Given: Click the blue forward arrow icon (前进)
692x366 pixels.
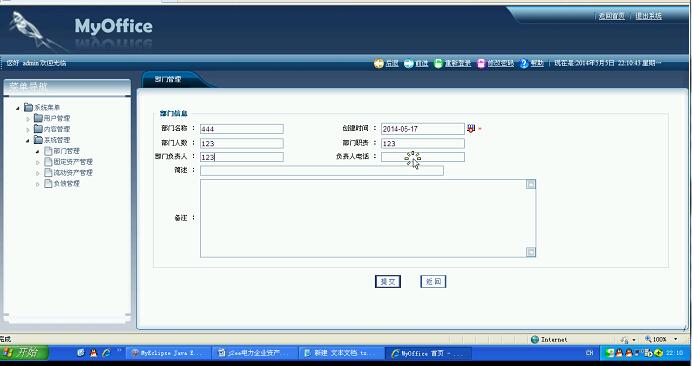Looking at the screenshot, I should click(409, 64).
